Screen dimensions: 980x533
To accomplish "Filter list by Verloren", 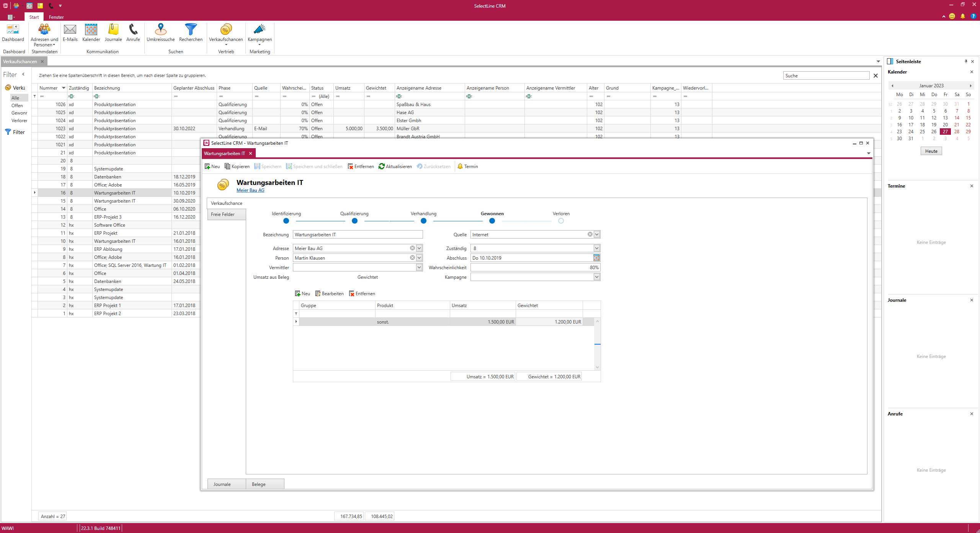I will tap(19, 121).
